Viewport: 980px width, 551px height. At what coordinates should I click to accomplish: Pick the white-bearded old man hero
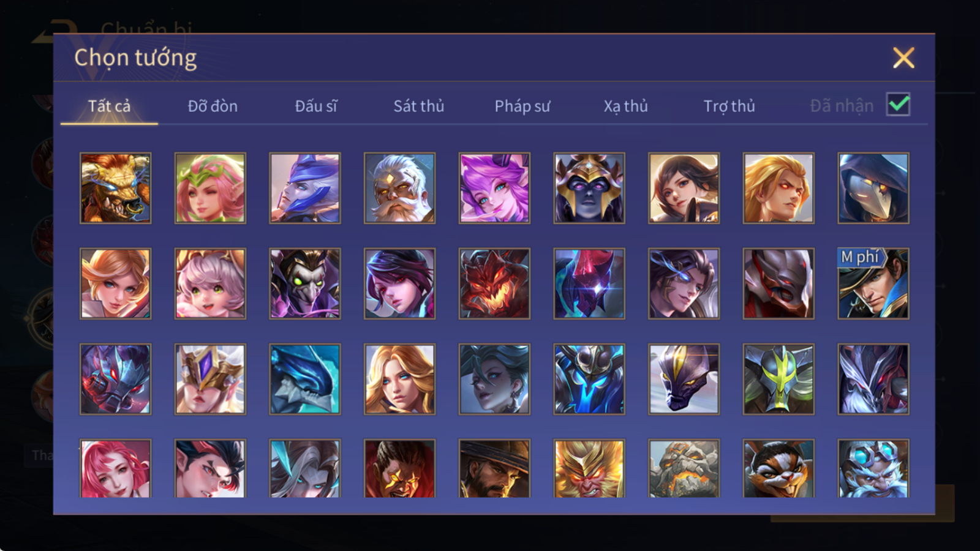click(399, 188)
